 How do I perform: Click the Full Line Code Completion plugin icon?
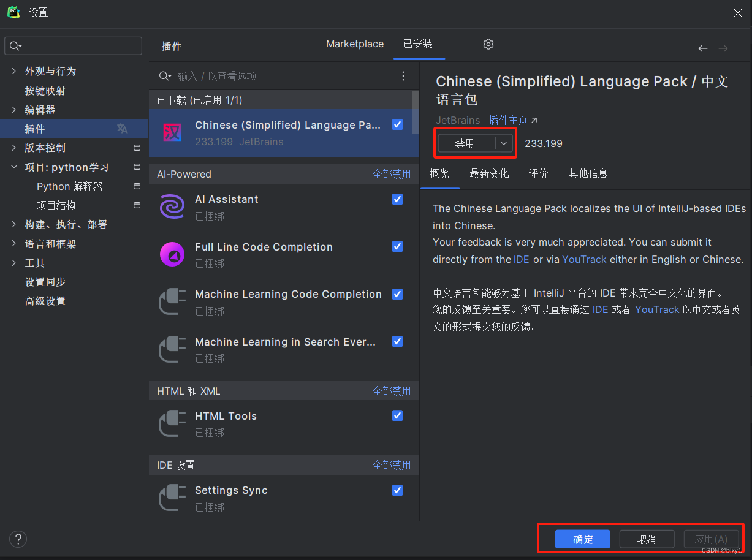tap(172, 254)
